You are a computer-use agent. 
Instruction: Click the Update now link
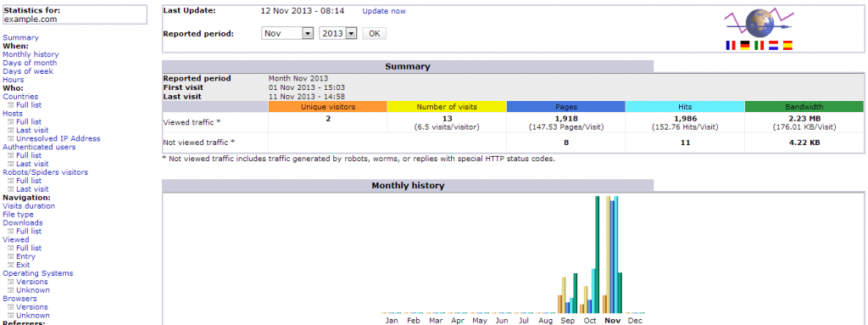384,11
